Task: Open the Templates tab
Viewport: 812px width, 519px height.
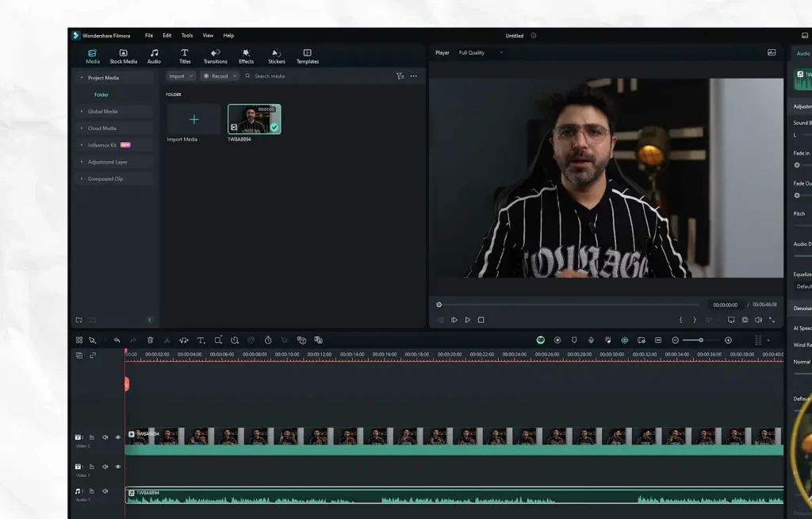Action: [x=307, y=56]
